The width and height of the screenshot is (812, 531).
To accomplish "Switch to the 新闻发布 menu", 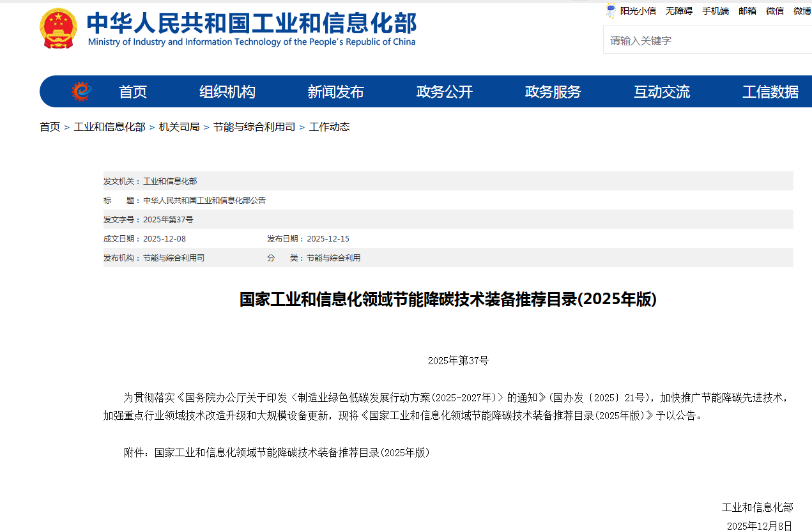I will click(336, 91).
